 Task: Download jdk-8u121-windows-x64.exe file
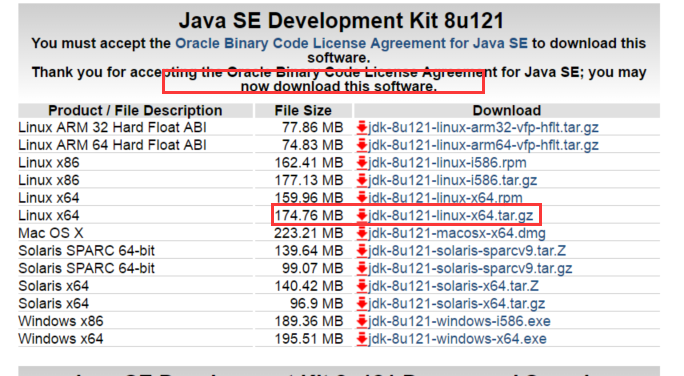(x=457, y=339)
